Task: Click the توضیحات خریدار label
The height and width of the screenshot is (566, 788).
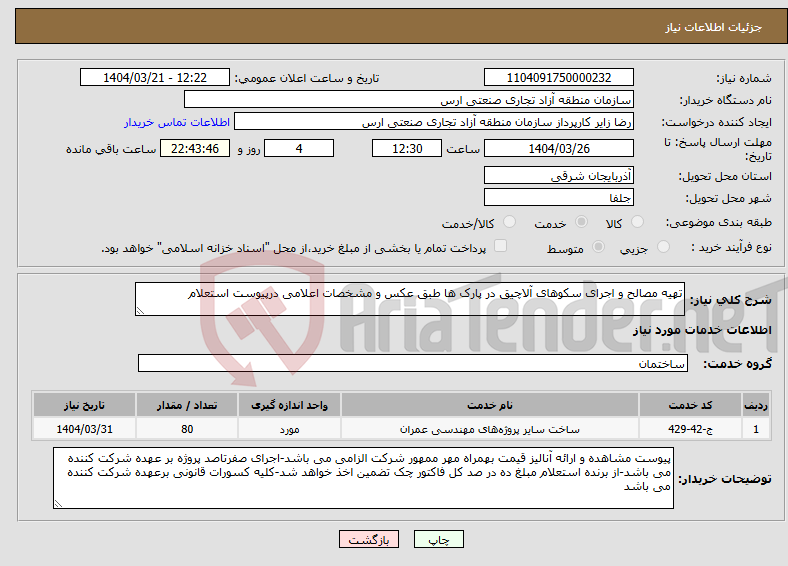Action: click(x=725, y=479)
